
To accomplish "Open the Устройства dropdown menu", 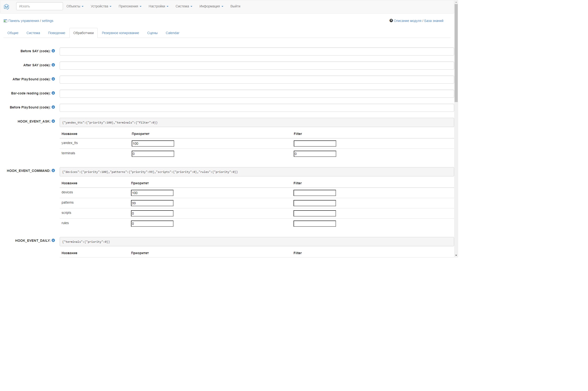I will 101,6.
